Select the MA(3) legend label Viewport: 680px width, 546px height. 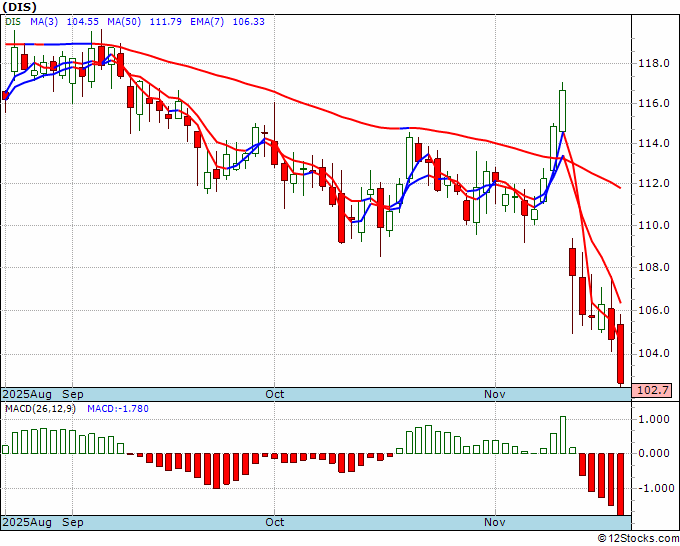tap(44, 22)
